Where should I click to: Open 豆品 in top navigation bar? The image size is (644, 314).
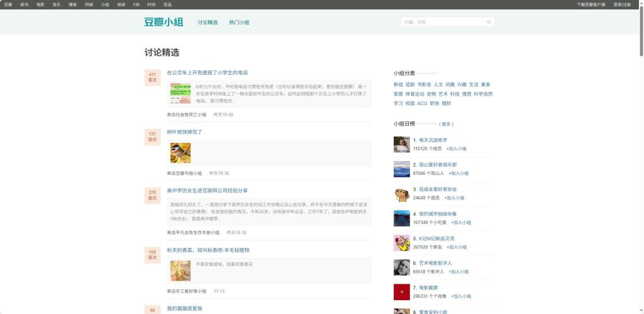[x=167, y=4]
